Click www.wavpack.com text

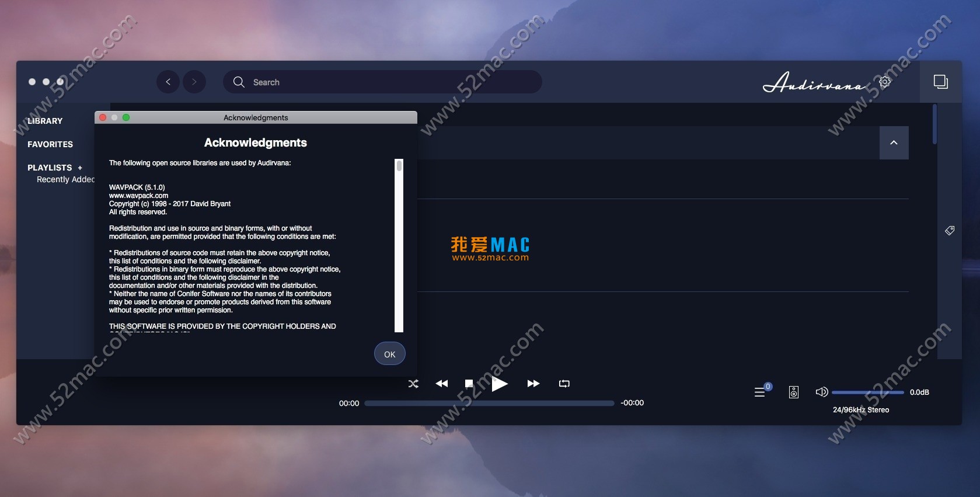pyautogui.click(x=138, y=196)
